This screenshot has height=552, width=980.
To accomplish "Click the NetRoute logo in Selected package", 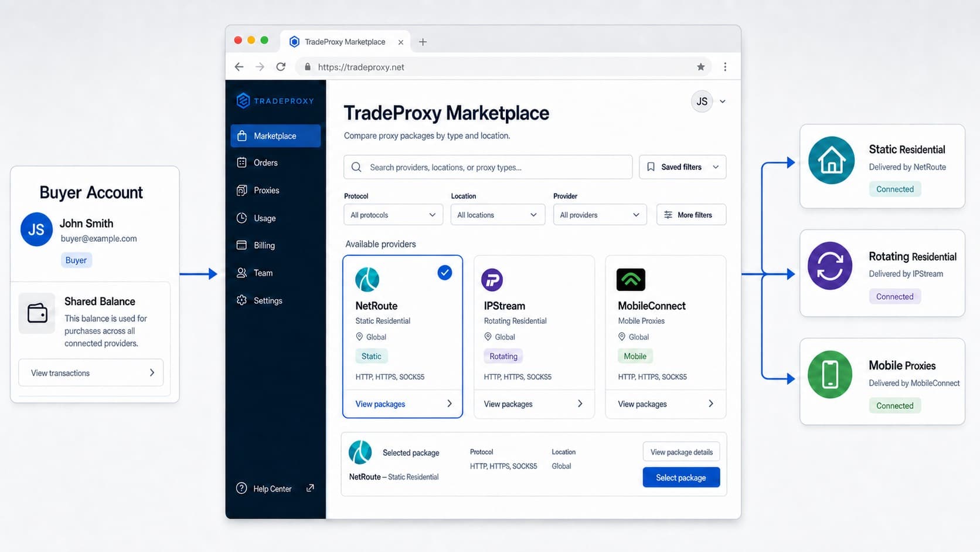I will coord(360,452).
